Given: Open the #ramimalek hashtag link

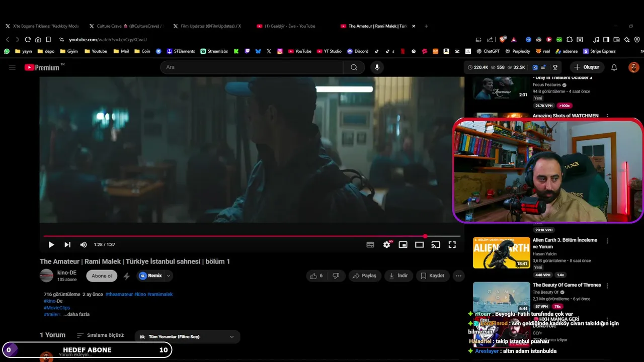Looking at the screenshot, I should (x=161, y=295).
